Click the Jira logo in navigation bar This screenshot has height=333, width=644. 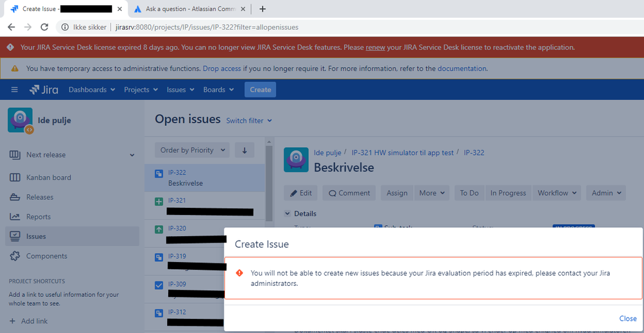click(x=44, y=90)
